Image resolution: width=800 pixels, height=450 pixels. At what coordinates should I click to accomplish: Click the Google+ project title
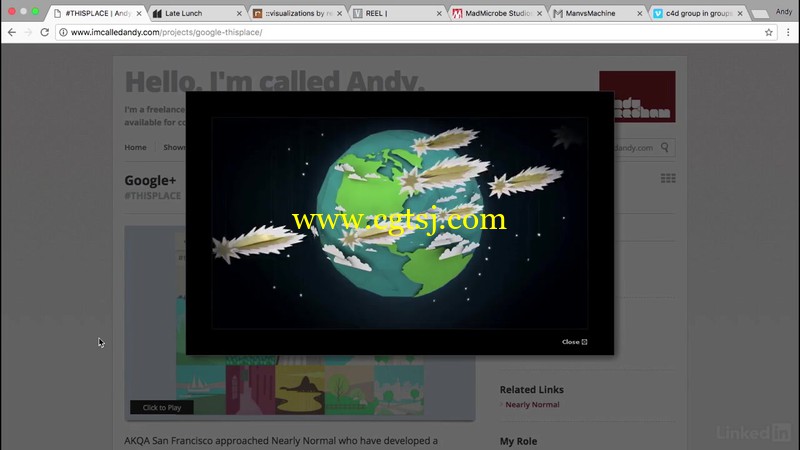point(151,181)
